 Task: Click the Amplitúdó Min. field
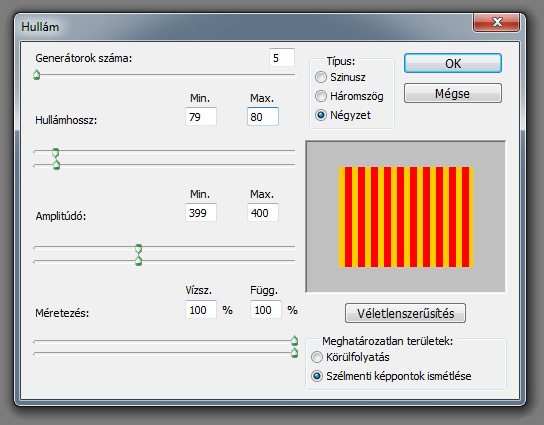201,212
